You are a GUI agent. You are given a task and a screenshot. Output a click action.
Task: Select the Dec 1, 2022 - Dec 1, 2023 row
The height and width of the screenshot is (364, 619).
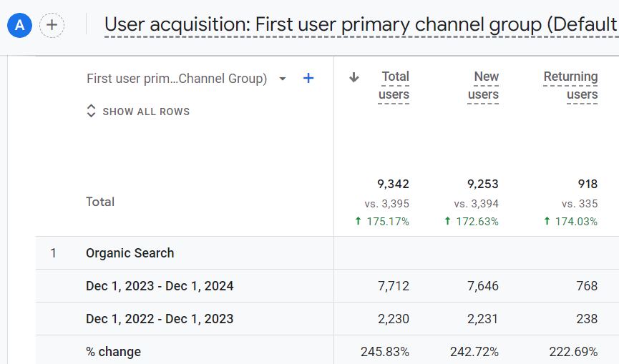coord(327,319)
